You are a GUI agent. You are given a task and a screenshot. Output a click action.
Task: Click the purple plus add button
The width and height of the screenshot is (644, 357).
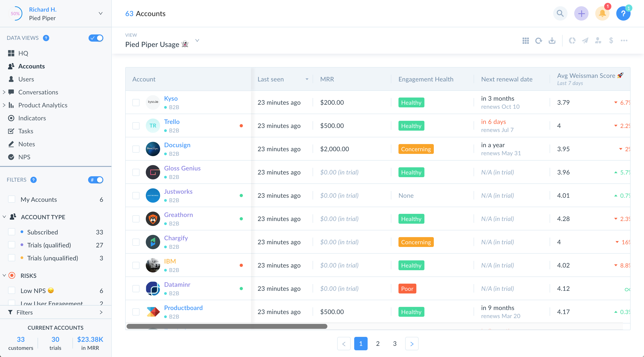click(x=581, y=13)
